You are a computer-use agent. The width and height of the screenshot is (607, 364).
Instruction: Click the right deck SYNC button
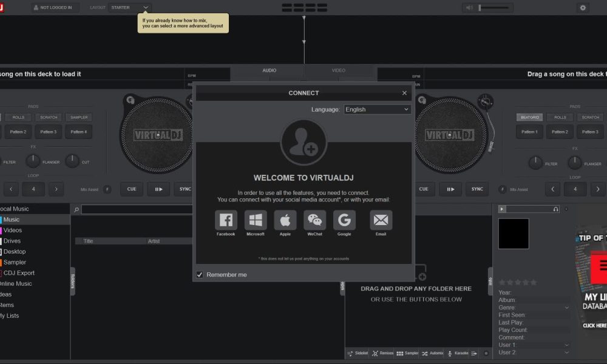click(477, 189)
